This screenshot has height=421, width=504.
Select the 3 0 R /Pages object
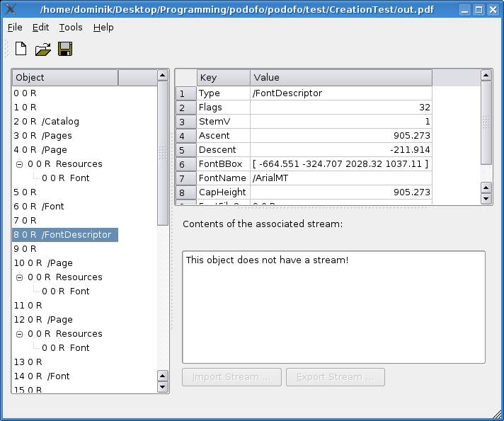(42, 136)
